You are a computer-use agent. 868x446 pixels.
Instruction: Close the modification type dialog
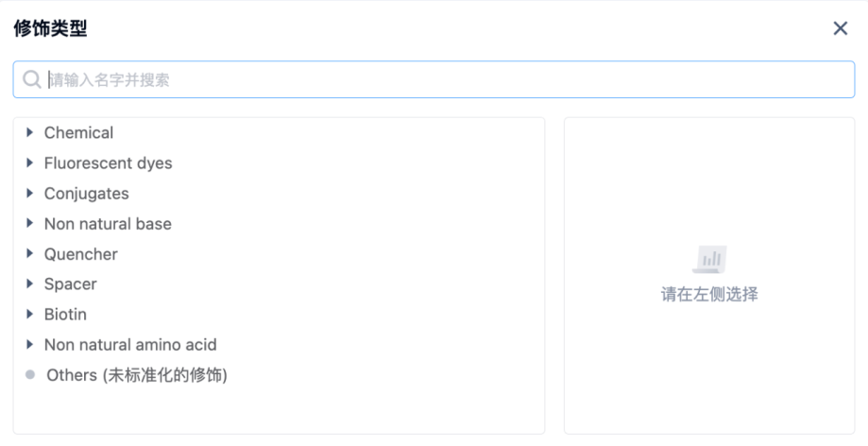[x=840, y=28]
